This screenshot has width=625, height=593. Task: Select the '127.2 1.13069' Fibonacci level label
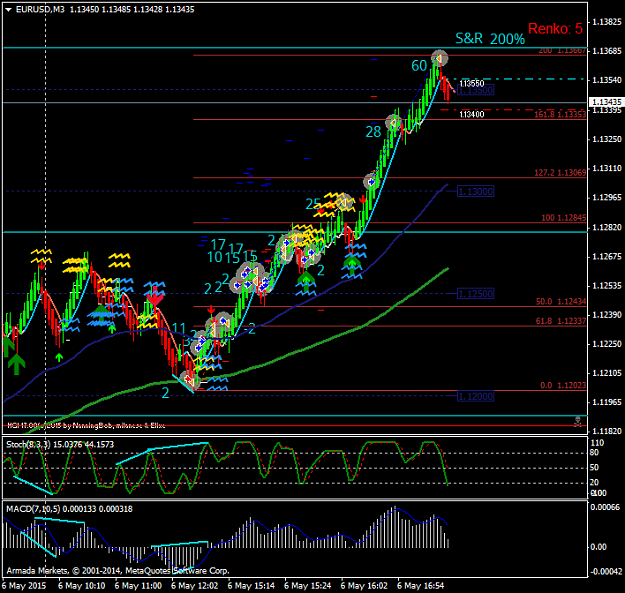560,173
